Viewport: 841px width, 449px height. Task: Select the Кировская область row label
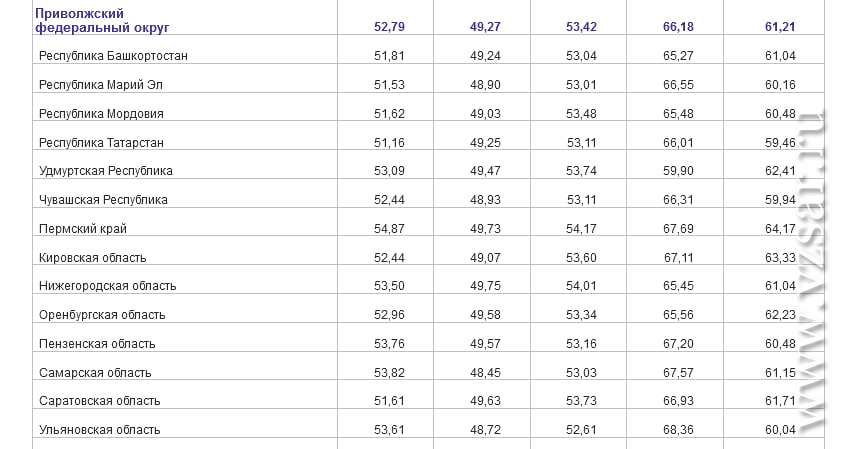pyautogui.click(x=92, y=258)
